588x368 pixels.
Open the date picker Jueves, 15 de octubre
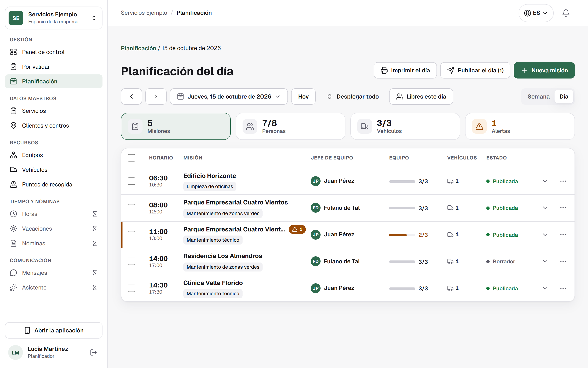(229, 96)
